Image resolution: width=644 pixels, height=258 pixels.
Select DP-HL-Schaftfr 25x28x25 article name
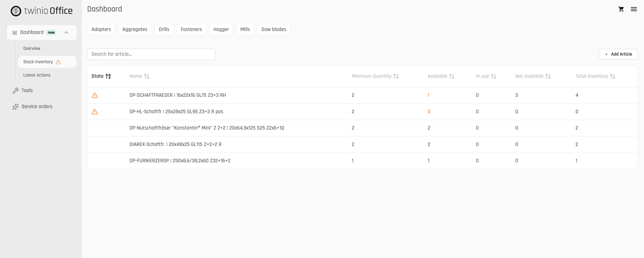176,112
